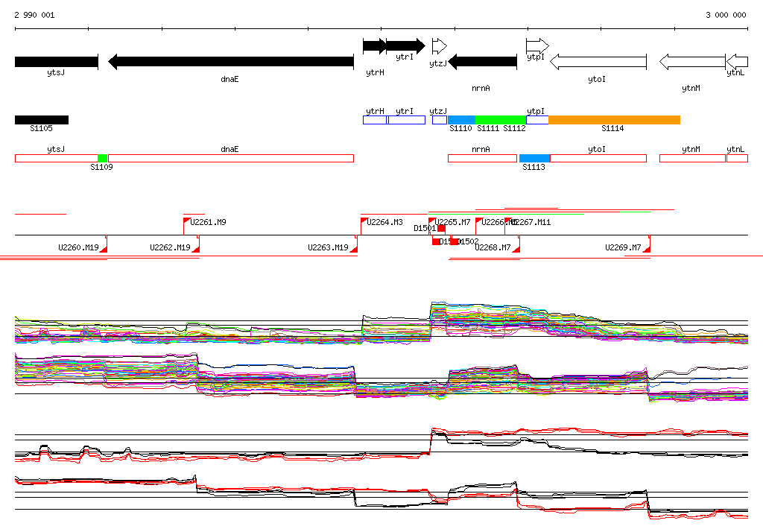Select the green S1109 segment

[102, 158]
